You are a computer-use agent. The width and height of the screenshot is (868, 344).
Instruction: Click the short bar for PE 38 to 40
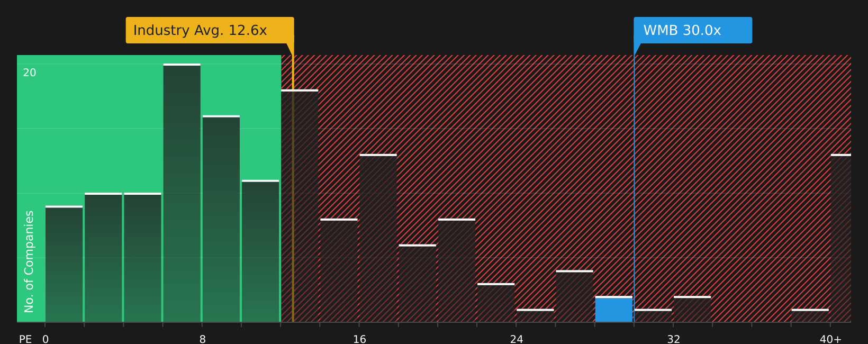pyautogui.click(x=810, y=315)
